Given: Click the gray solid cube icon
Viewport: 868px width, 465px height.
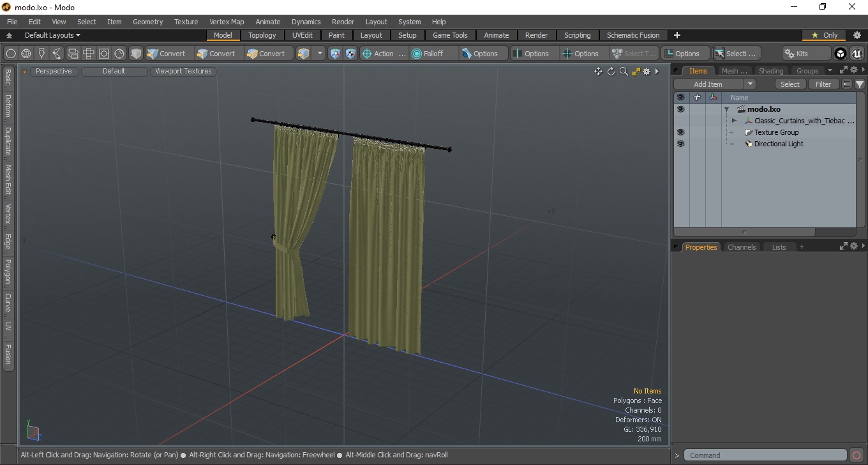Looking at the screenshot, I should click(136, 54).
